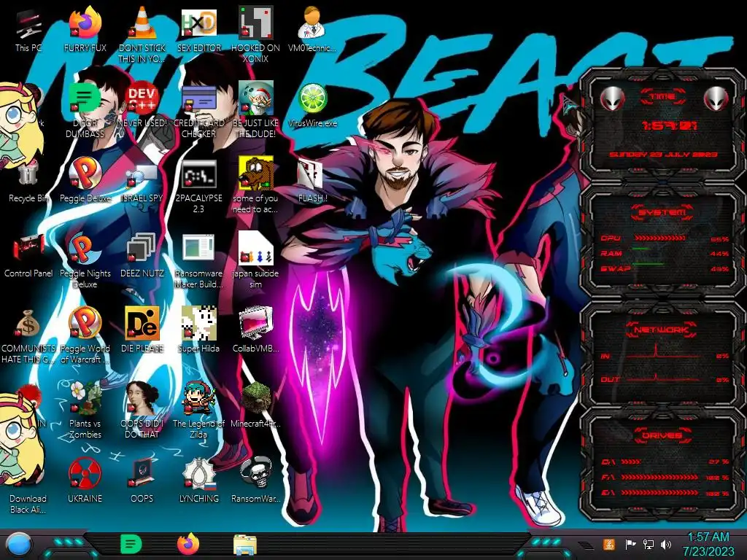Click the orange Java tray icon

[x=608, y=544]
